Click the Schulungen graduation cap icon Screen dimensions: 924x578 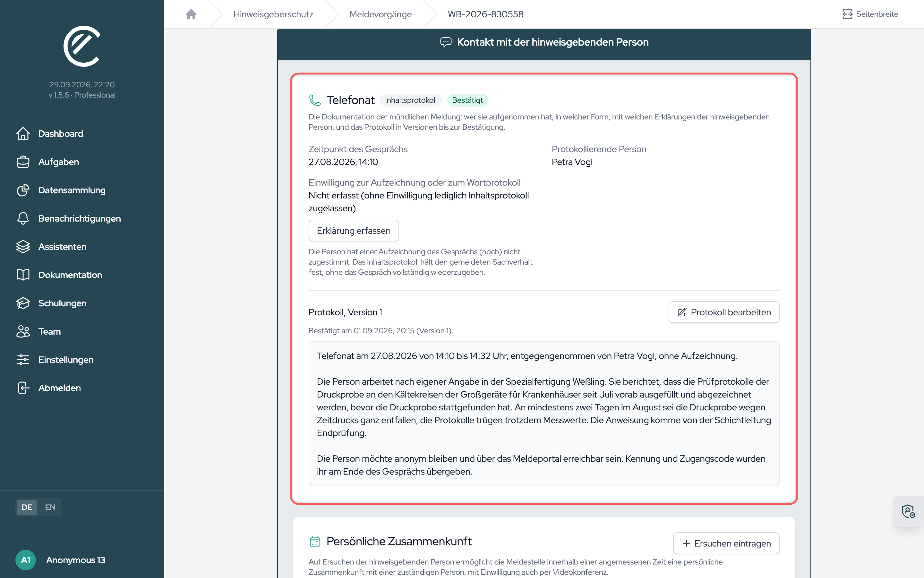click(x=23, y=303)
